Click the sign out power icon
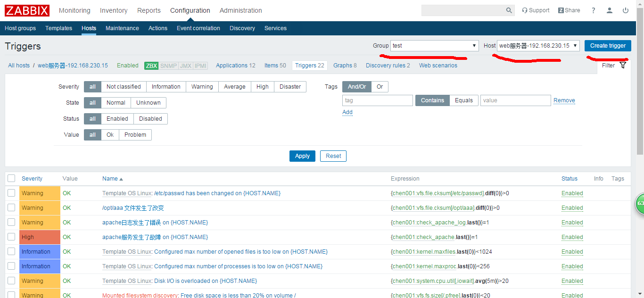Screen dimensions: 644x298 pos(626,10)
